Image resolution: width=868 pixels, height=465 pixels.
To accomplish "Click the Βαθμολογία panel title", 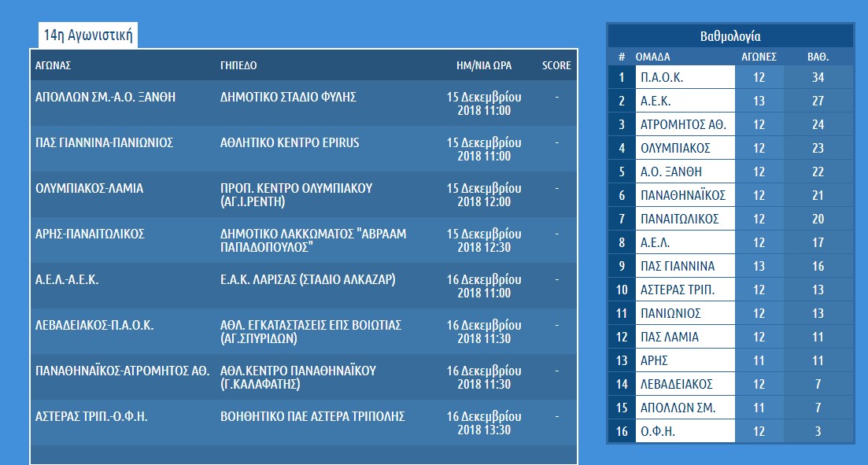I will coord(730,36).
